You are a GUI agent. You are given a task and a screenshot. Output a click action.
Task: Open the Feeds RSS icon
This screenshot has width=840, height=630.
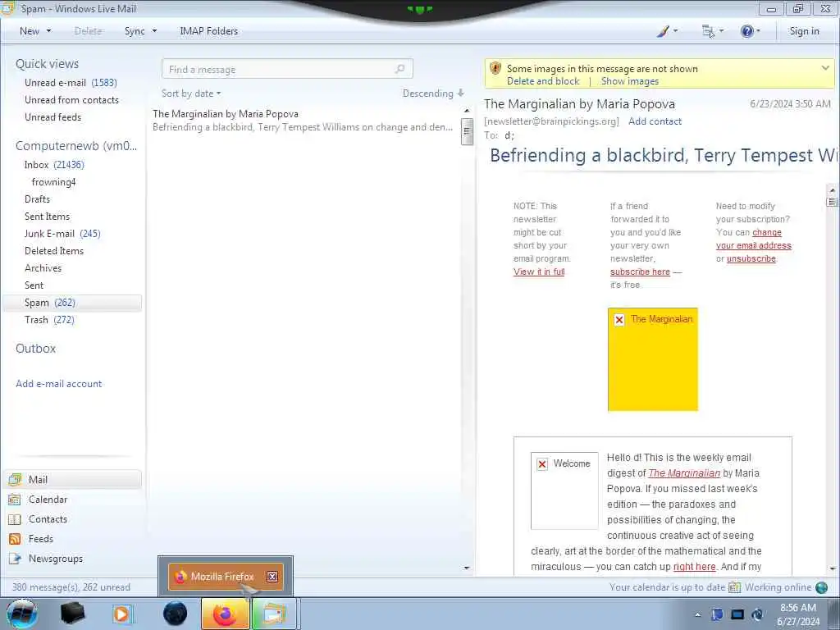pos(15,539)
